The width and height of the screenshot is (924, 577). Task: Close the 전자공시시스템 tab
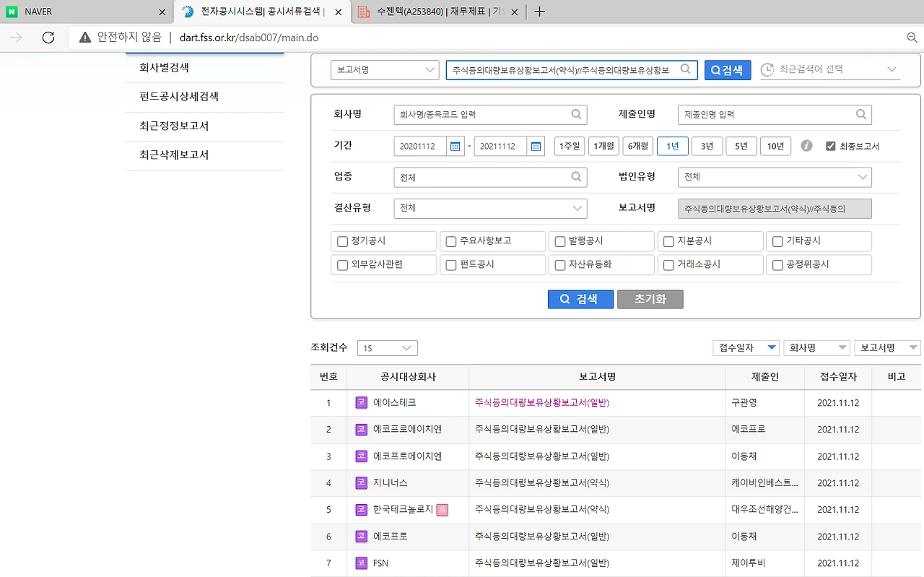point(339,12)
